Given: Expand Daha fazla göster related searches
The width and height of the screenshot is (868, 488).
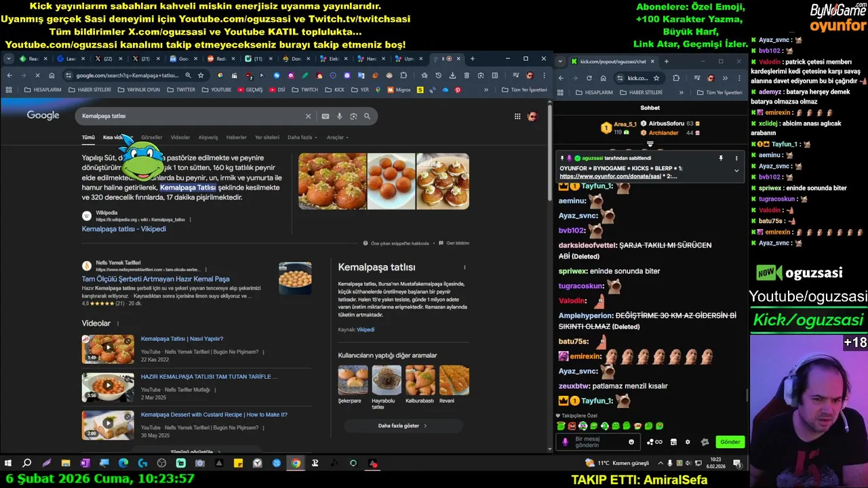Looking at the screenshot, I should [403, 426].
